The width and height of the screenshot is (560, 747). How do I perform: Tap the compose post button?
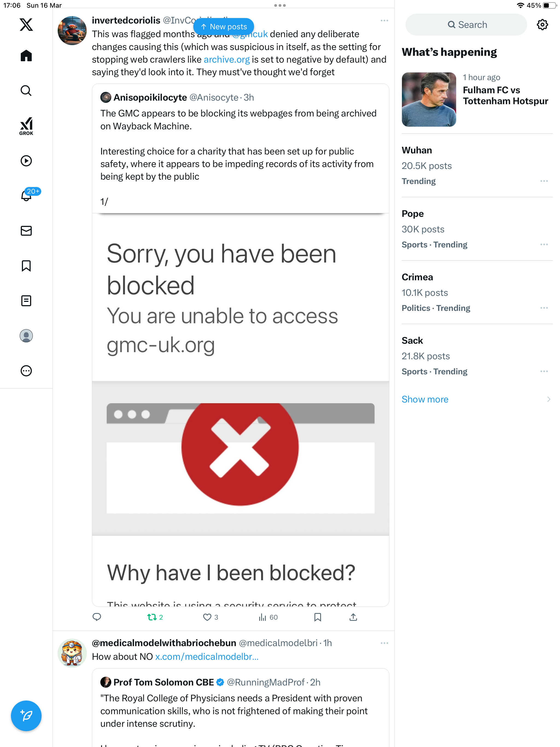[x=26, y=716]
